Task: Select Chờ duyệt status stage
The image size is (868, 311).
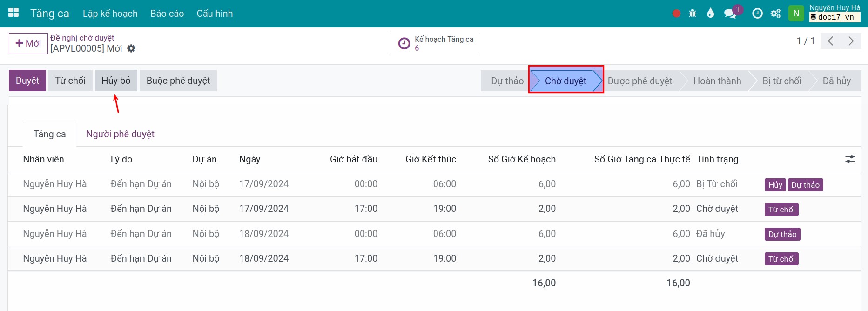Action: coord(565,81)
